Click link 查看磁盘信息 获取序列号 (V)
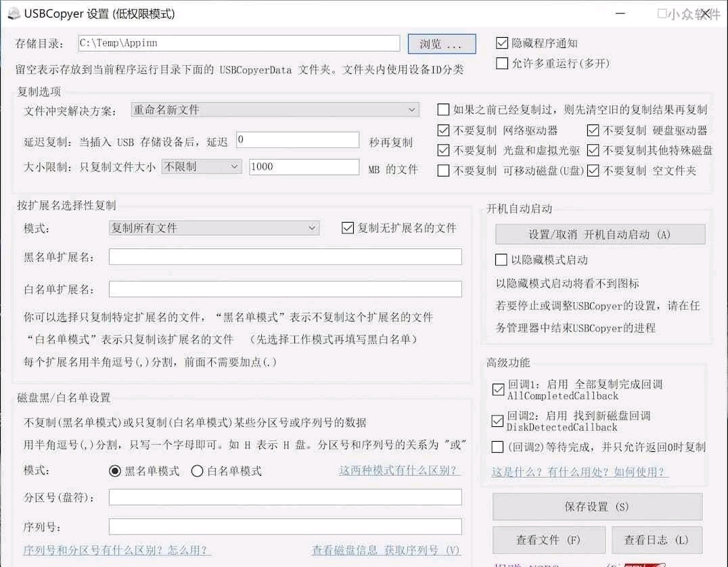This screenshot has height=567, width=728. point(386,550)
